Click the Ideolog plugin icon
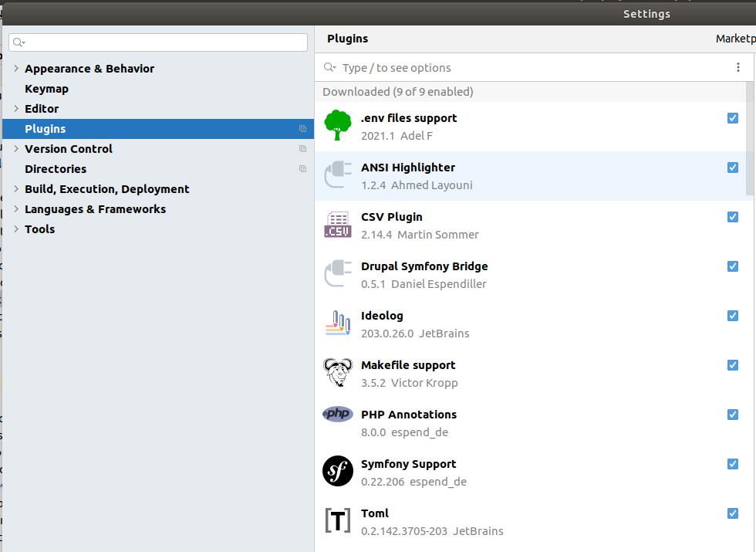Viewport: 756px width, 552px height. pos(338,323)
